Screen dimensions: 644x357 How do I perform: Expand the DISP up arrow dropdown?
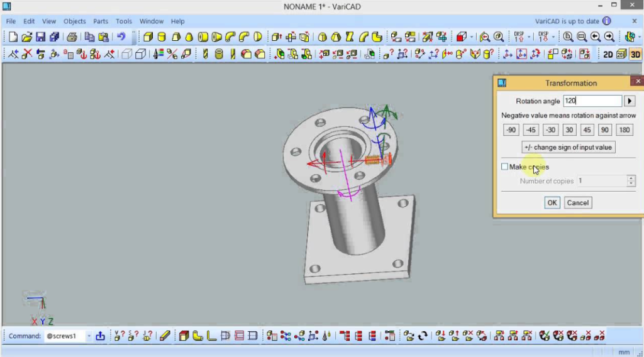tap(528, 37)
